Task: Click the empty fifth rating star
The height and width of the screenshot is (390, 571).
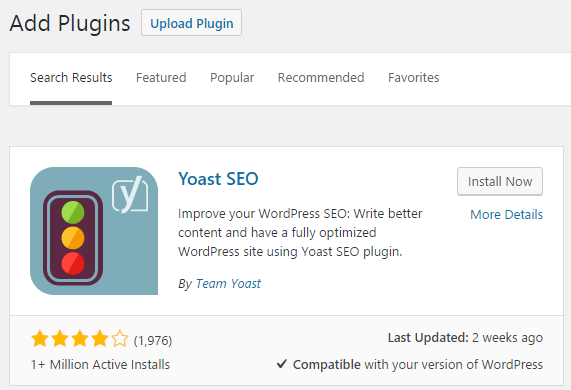Action: click(x=120, y=339)
